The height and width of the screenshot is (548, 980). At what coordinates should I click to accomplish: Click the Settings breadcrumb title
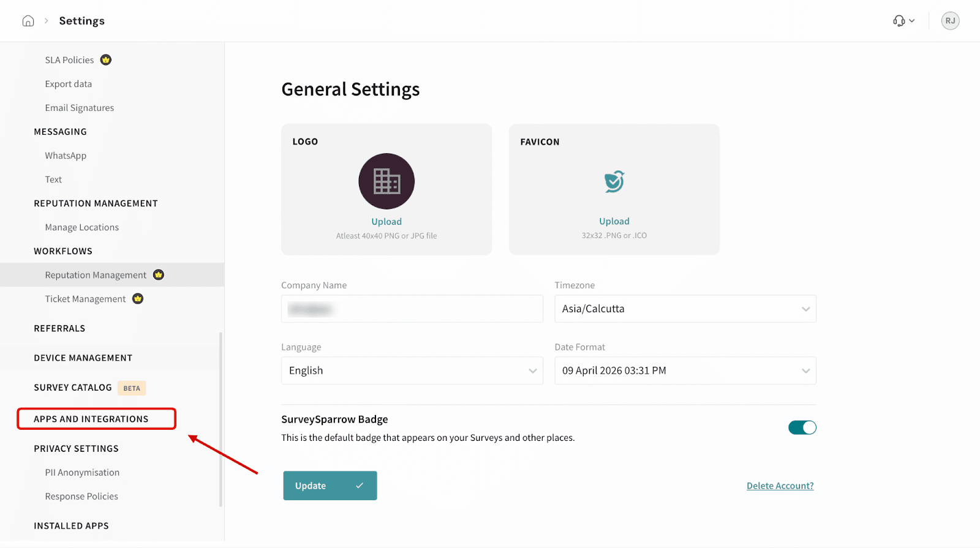(81, 21)
